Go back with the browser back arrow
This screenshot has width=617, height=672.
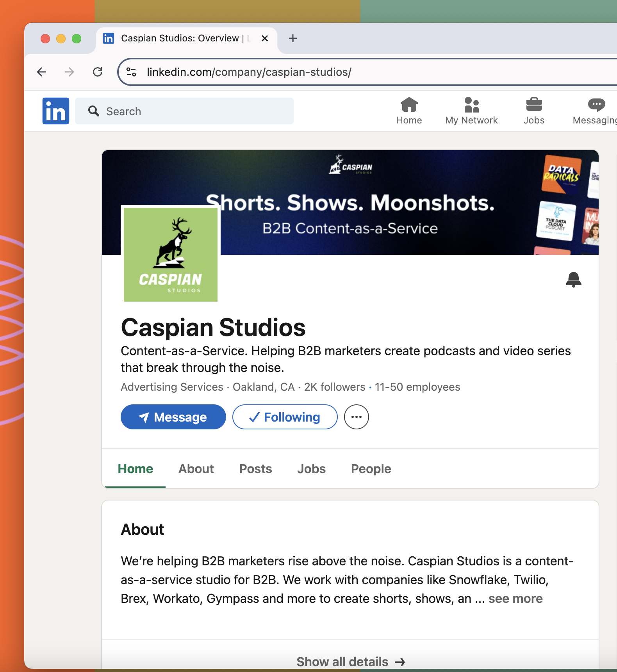pos(42,72)
